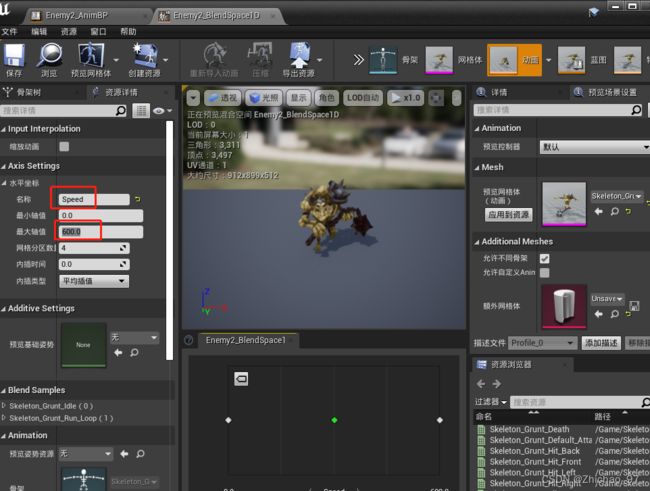
Task: Select Skeleton_Grunt_Hit_Back in Asset Browser
Action: pos(534,451)
